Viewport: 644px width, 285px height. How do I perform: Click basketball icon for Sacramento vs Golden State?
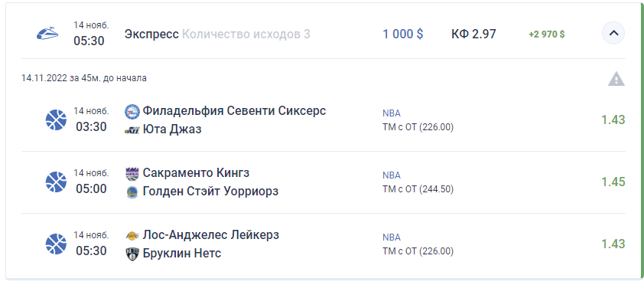click(56, 182)
